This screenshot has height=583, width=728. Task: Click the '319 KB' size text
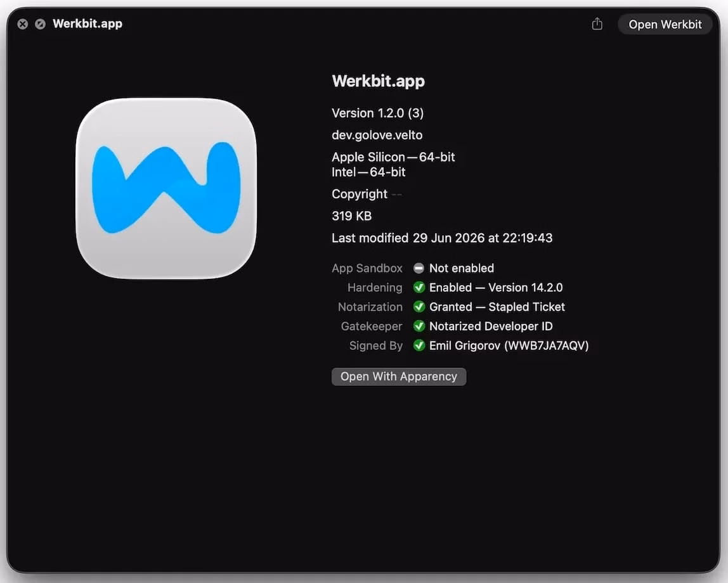[x=351, y=215]
